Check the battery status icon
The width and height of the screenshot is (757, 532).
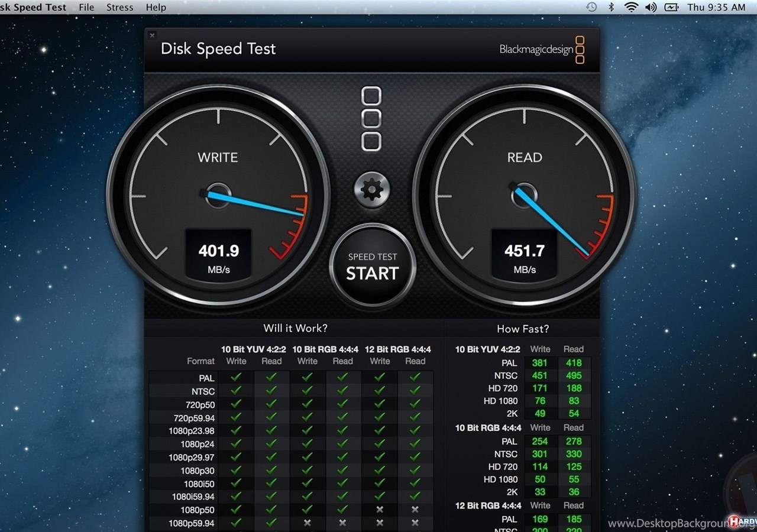[x=671, y=7]
